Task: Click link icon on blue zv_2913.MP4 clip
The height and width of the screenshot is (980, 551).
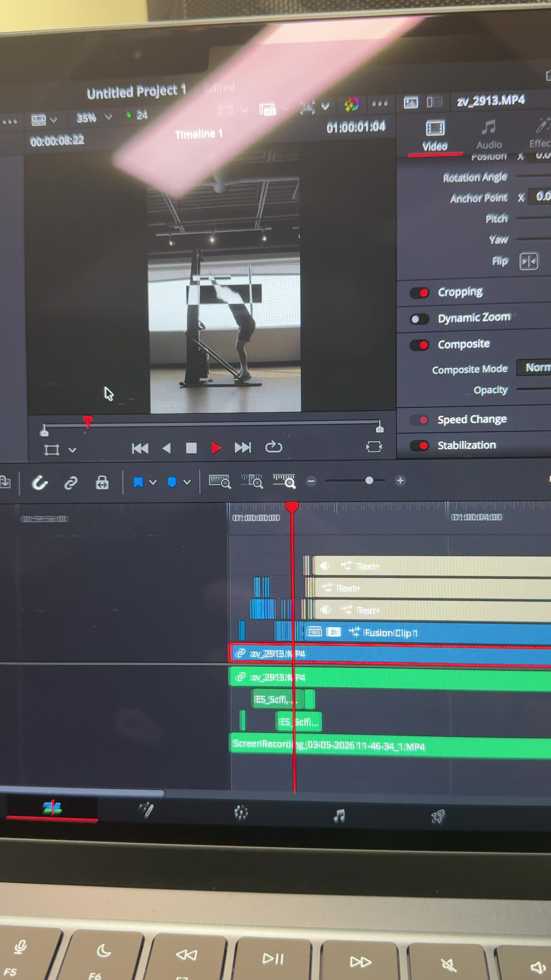Action: click(x=240, y=653)
